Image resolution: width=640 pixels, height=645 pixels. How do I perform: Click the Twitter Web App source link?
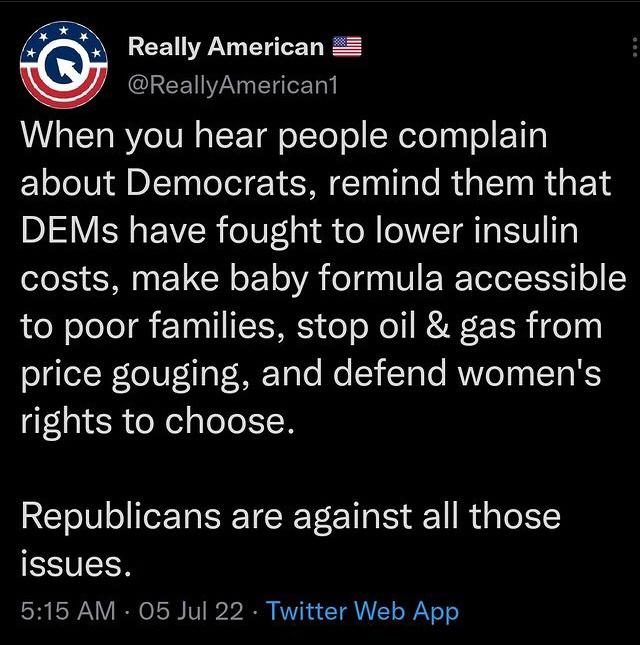click(x=362, y=610)
